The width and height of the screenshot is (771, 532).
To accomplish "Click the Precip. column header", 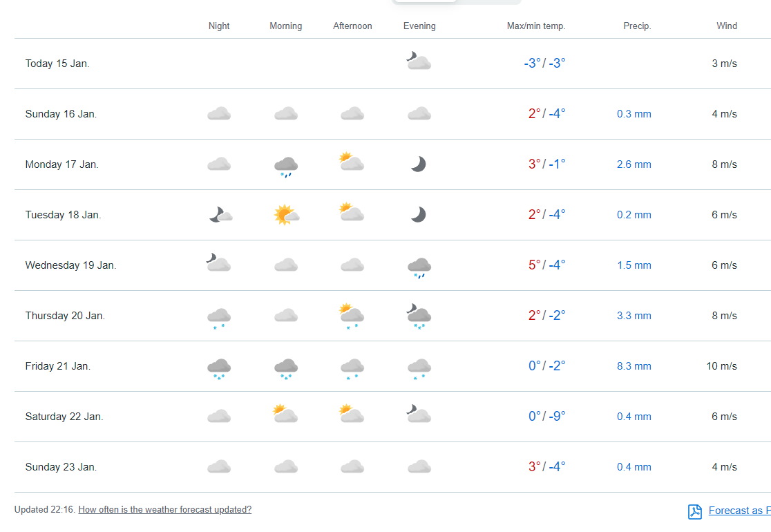I will point(637,26).
